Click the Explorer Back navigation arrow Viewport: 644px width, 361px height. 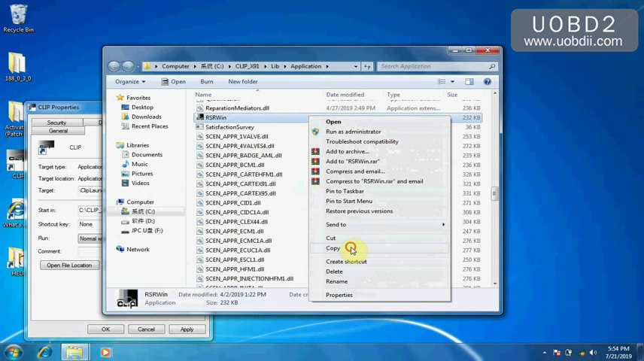point(114,66)
